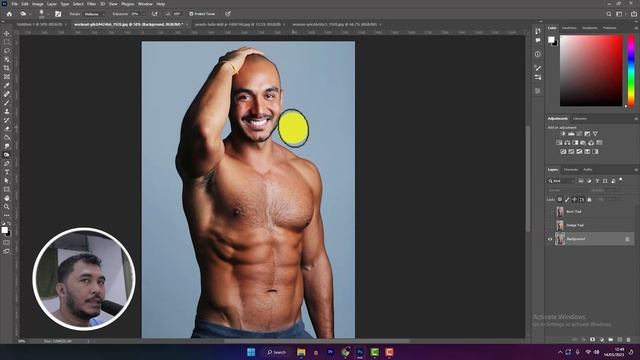
Task: Open the Adjustments panel options menu
Action: coord(636,119)
